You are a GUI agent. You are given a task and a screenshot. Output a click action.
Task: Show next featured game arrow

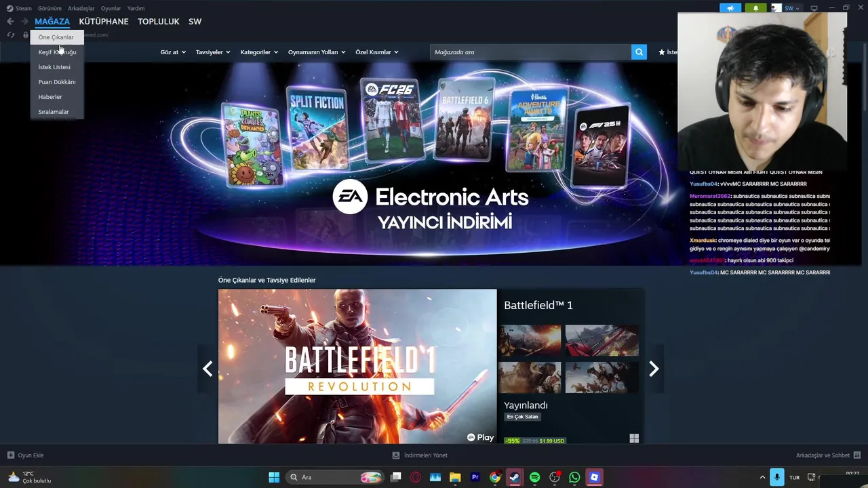click(654, 369)
